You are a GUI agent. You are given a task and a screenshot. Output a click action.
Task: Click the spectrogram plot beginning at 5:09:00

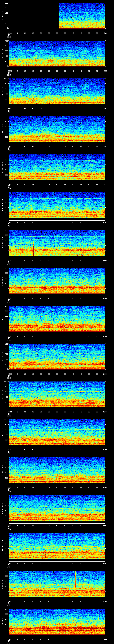57,205
